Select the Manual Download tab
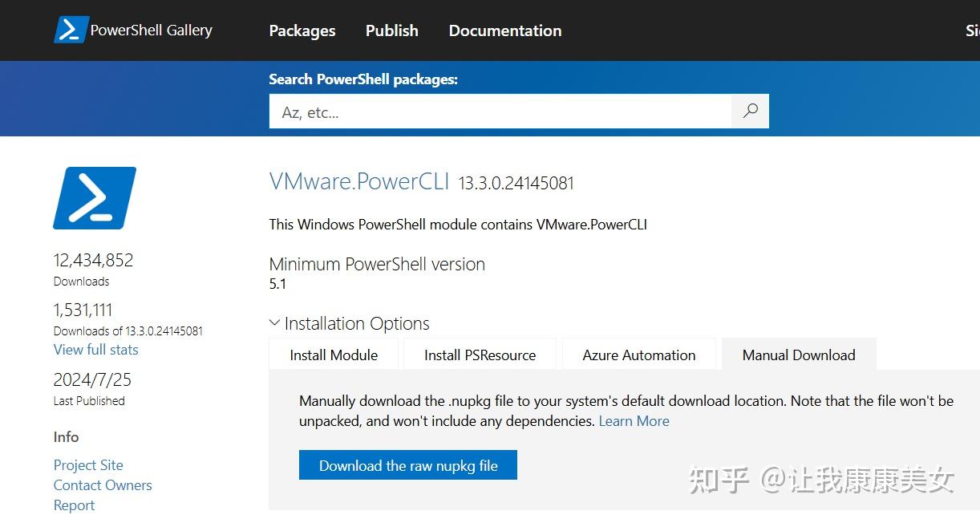The height and width of the screenshot is (519, 980). (799, 355)
